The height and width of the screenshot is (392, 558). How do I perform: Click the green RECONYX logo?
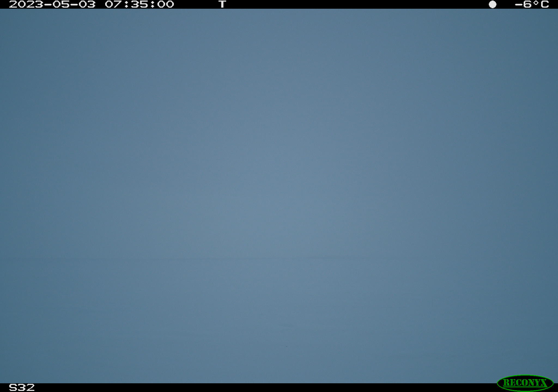point(525,383)
